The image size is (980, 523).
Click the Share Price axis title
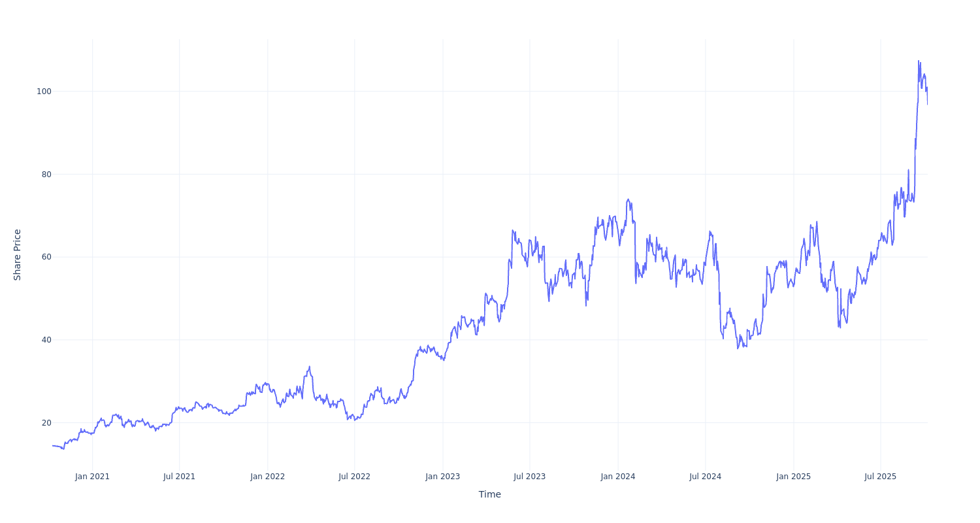pos(18,255)
